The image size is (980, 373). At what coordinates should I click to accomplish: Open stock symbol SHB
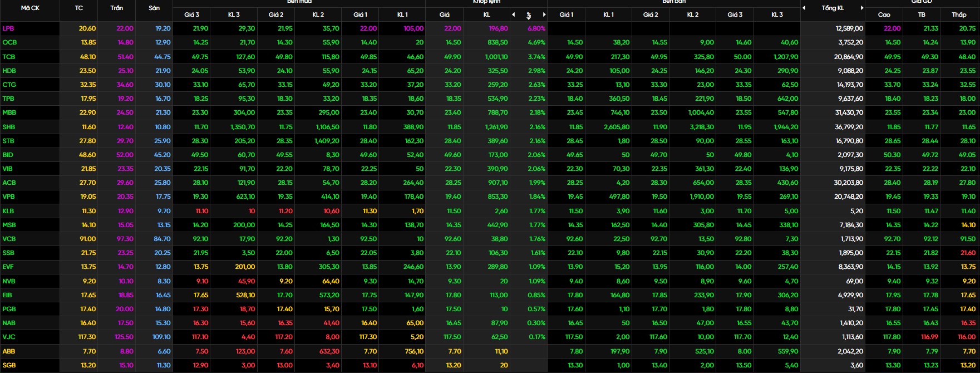pyautogui.click(x=9, y=127)
